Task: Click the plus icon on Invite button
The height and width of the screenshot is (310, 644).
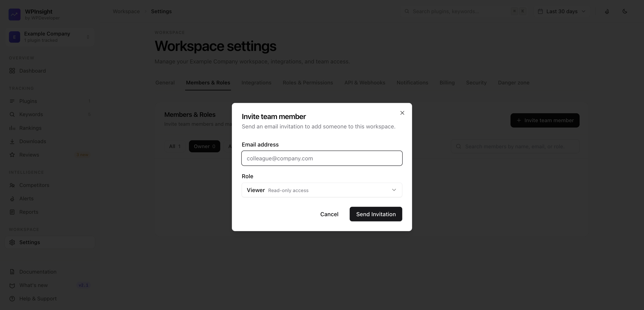Action: (519, 120)
